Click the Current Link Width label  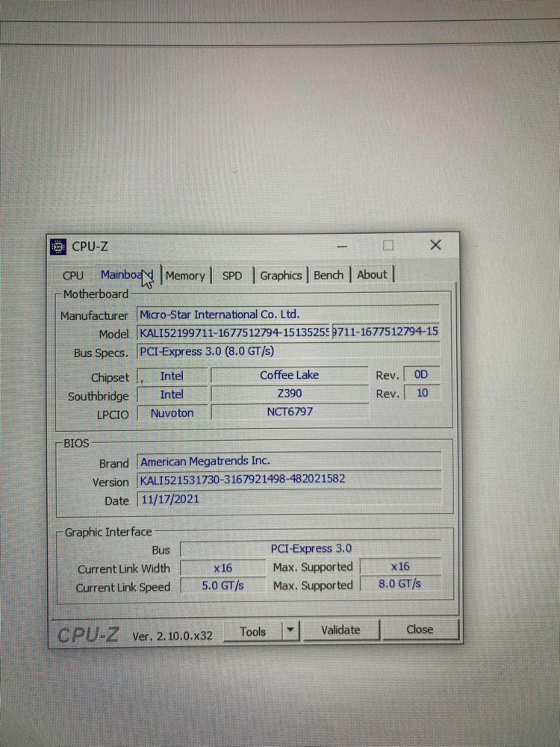(x=124, y=569)
